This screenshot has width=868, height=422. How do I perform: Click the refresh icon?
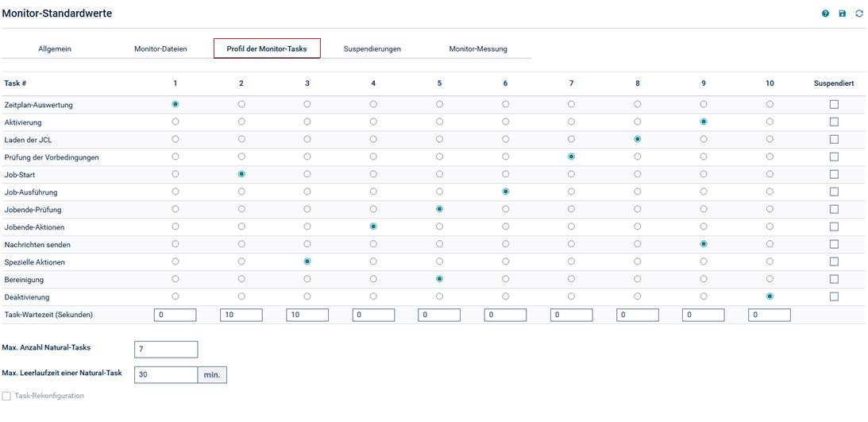click(x=858, y=14)
